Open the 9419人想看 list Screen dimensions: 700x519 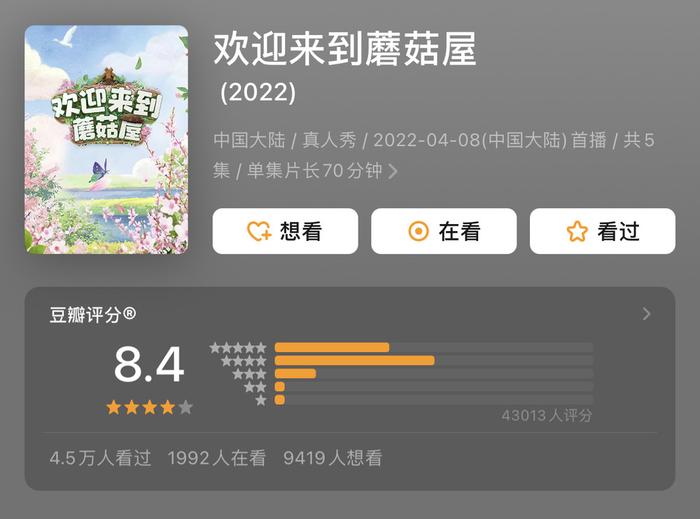tap(333, 458)
